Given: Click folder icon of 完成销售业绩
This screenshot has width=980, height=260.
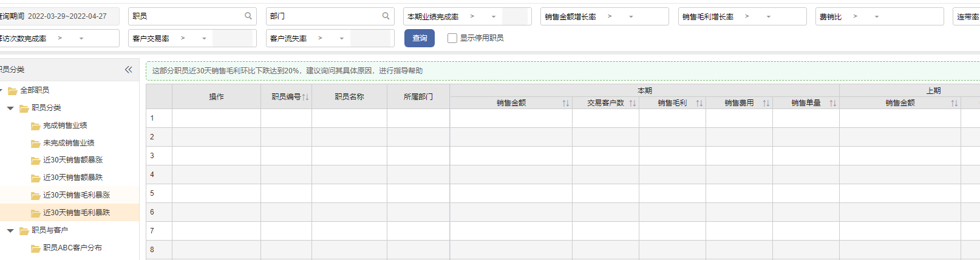Looking at the screenshot, I should pyautogui.click(x=36, y=126).
